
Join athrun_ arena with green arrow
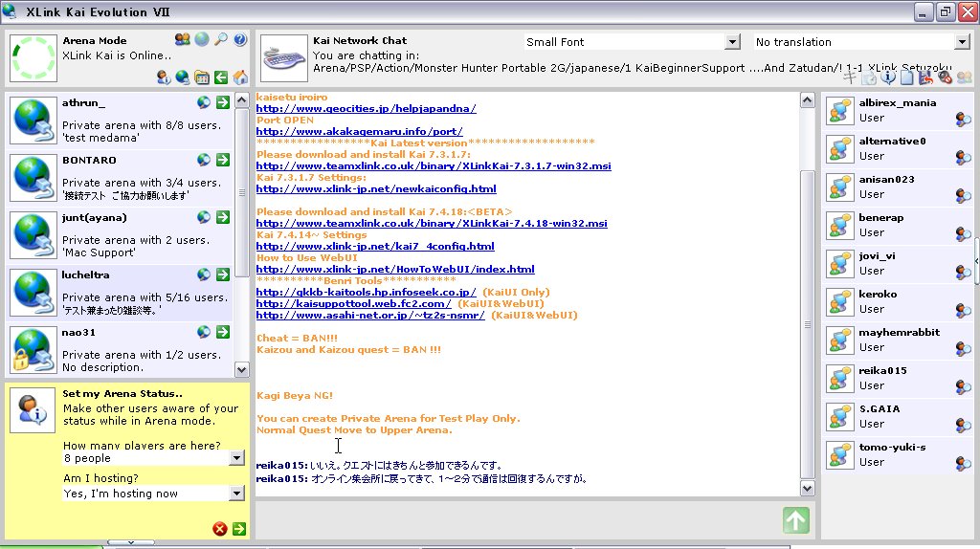point(223,102)
